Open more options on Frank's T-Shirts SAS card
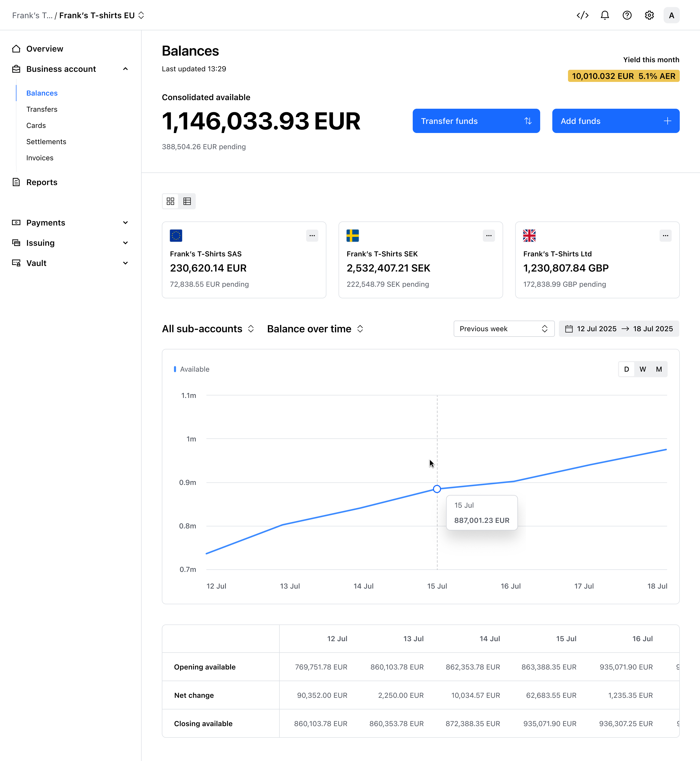Viewport: 700px width, 761px height. (312, 235)
